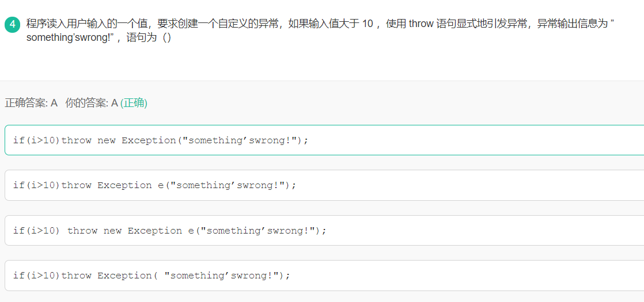
Task: Select option throw Exception( "something'swrong!")
Action: (x=324, y=276)
